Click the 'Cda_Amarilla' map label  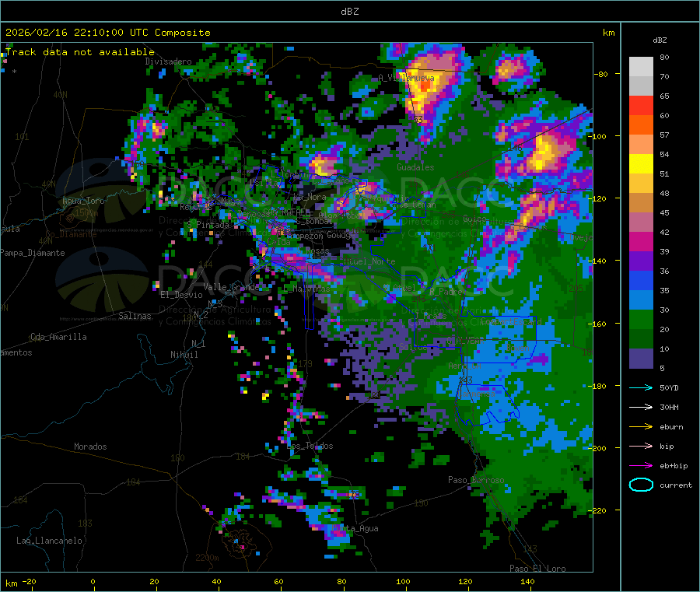point(58,337)
